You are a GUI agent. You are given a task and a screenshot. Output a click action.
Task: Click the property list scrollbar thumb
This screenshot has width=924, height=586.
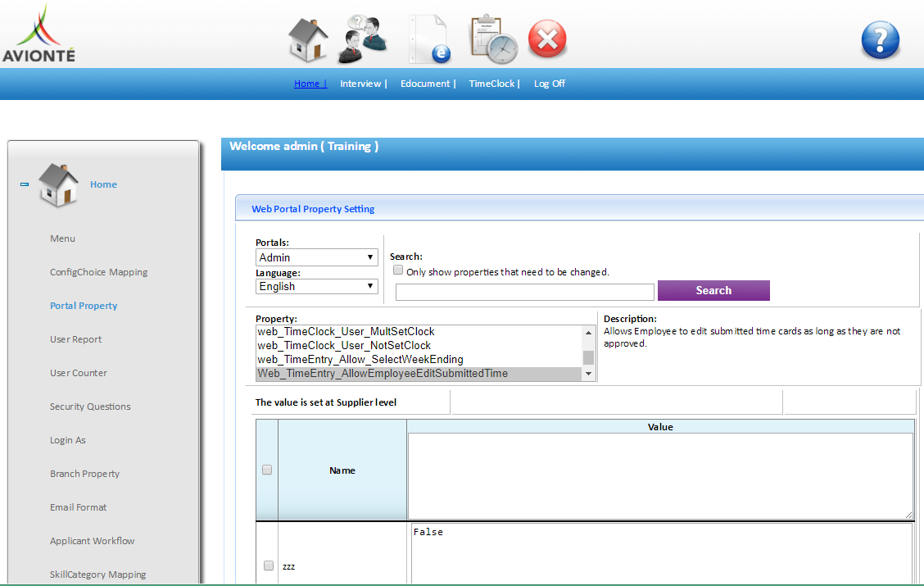pyautogui.click(x=588, y=358)
